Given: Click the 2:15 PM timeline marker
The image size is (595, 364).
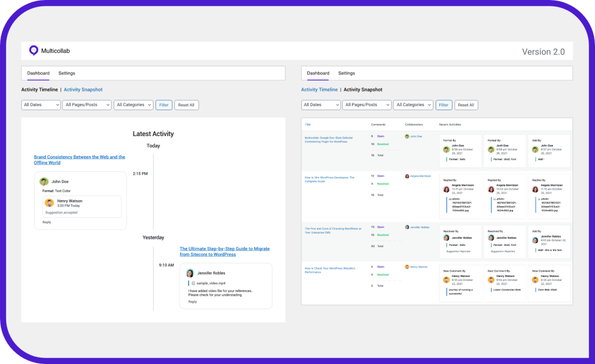Looking at the screenshot, I should click(140, 174).
